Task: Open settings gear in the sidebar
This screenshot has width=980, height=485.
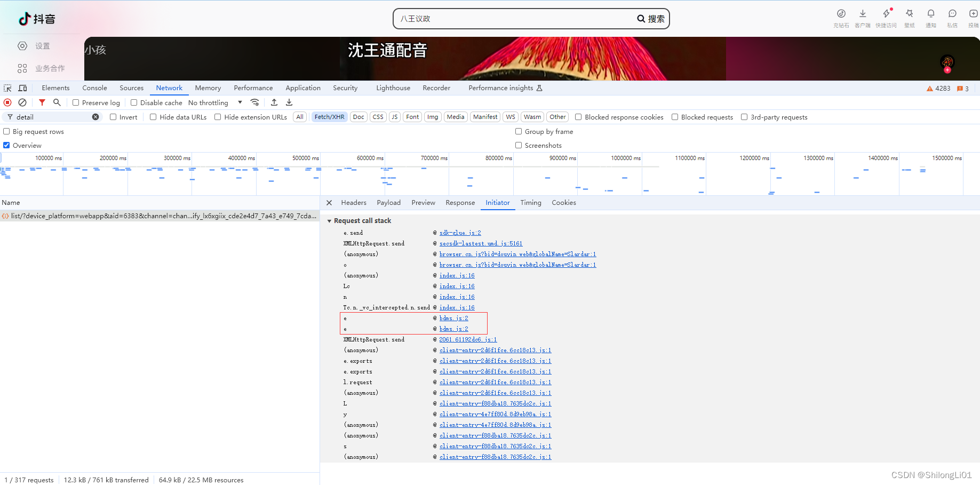Action: (22, 46)
